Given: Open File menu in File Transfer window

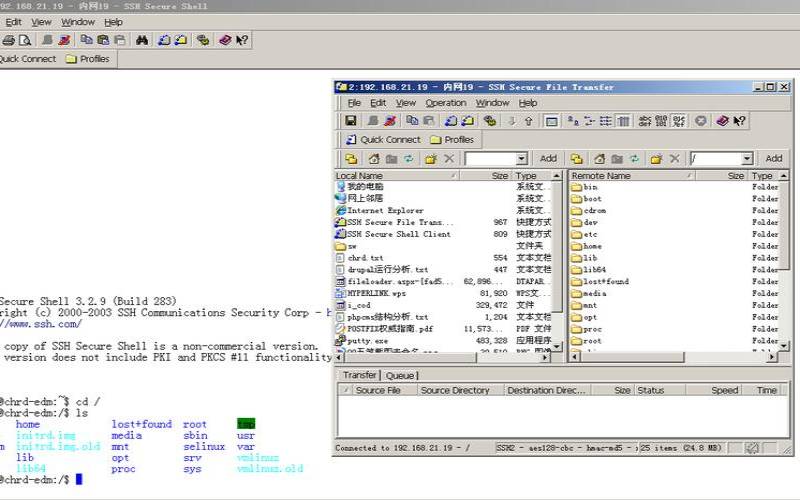Looking at the screenshot, I should [354, 103].
